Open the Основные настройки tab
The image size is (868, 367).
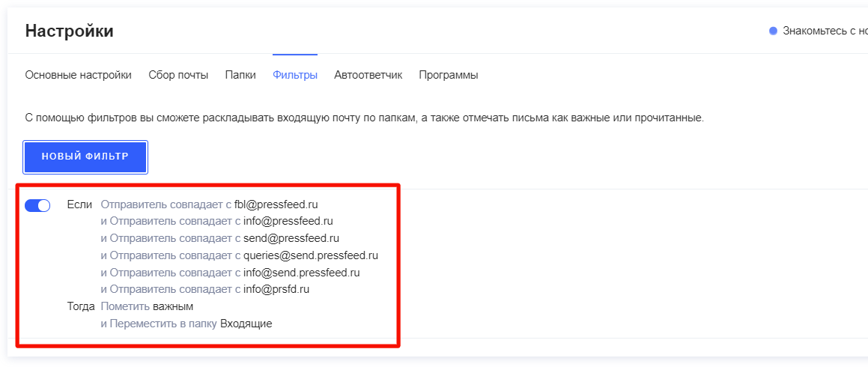click(78, 76)
